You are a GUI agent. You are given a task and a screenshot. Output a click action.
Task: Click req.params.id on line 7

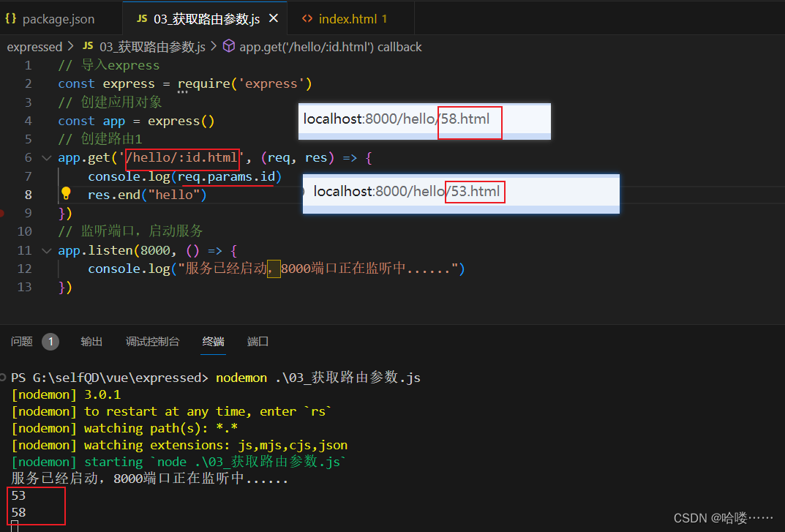226,177
